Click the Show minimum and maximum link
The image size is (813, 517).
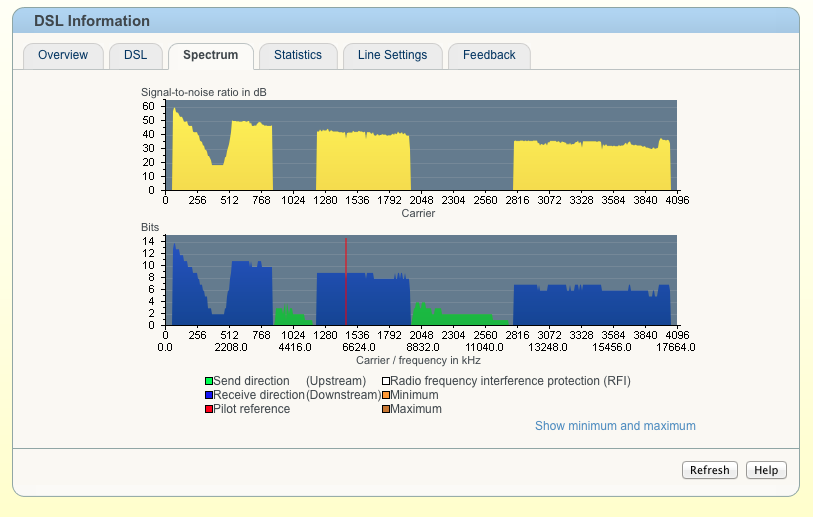pos(615,426)
